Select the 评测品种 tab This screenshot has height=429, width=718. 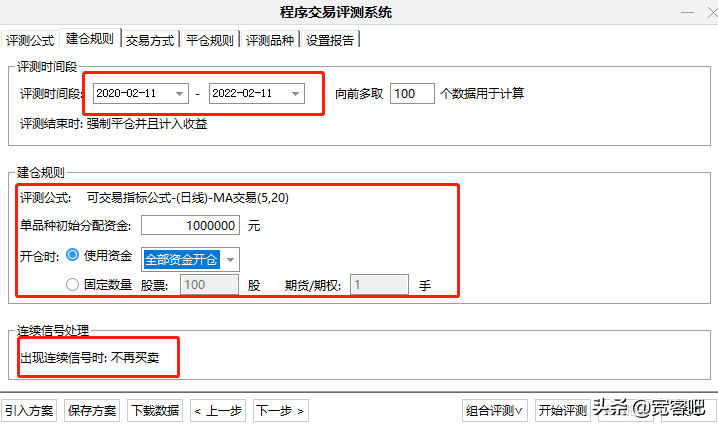[271, 41]
